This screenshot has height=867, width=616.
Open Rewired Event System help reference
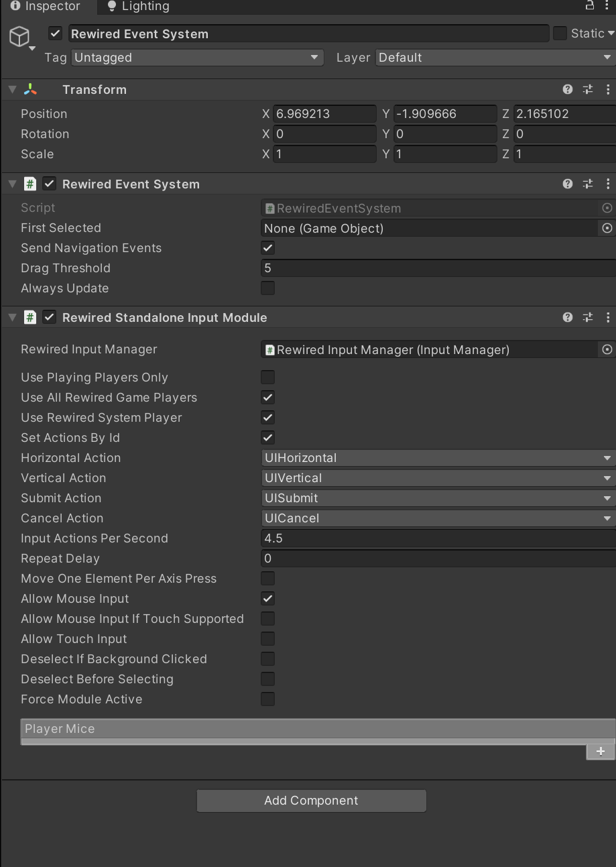[568, 184]
